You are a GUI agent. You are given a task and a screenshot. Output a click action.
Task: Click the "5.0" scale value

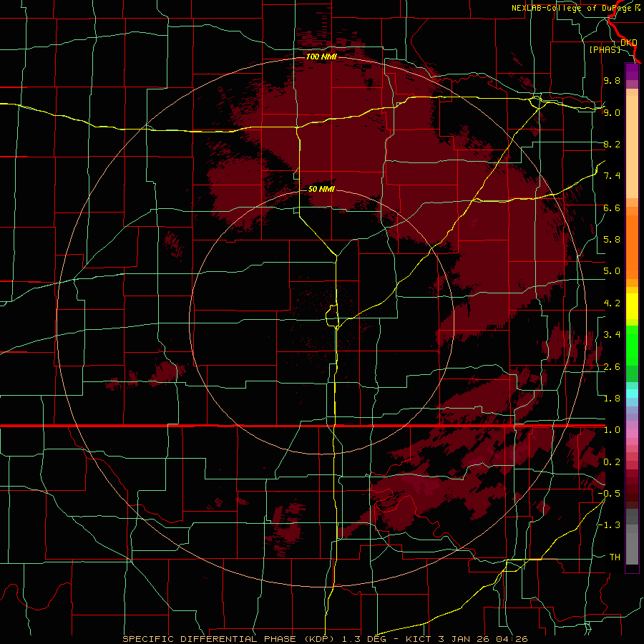[612, 271]
